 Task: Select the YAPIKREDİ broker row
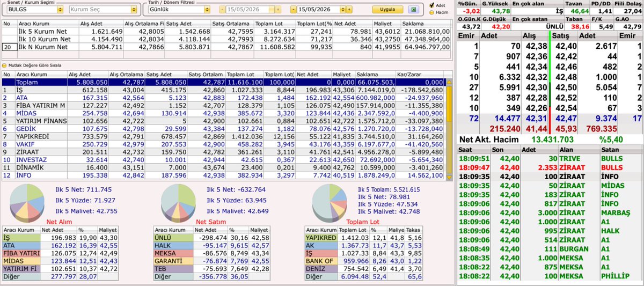click(224, 137)
